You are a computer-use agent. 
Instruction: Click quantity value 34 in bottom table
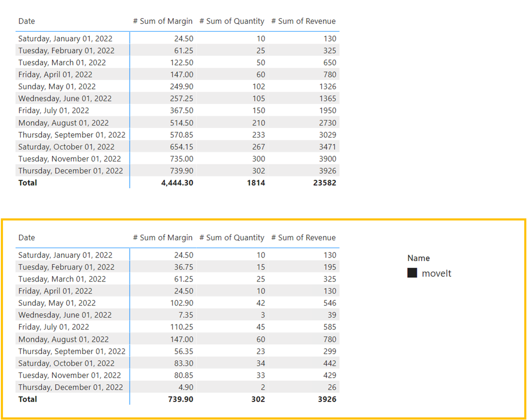coord(261,363)
